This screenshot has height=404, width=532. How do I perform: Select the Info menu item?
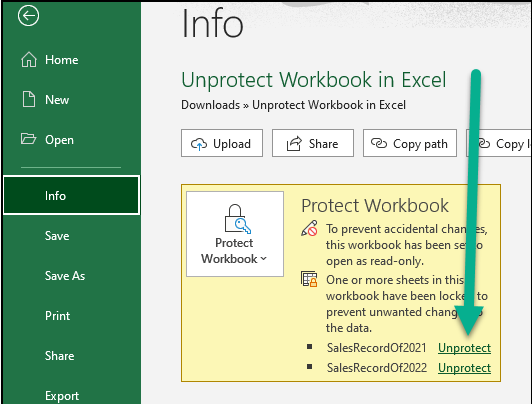[x=72, y=195]
